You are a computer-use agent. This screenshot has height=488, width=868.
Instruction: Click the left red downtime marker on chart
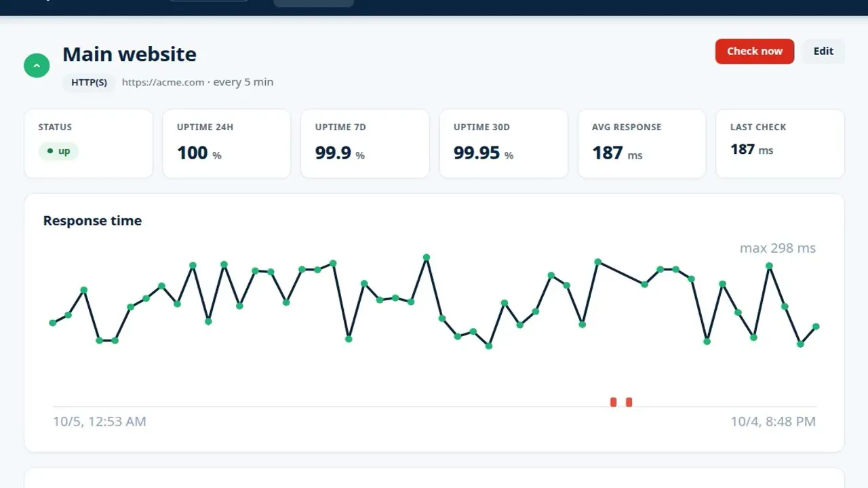(x=614, y=402)
